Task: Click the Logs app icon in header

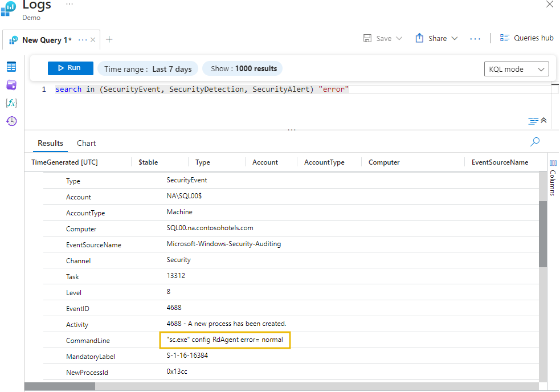Action: pyautogui.click(x=9, y=9)
